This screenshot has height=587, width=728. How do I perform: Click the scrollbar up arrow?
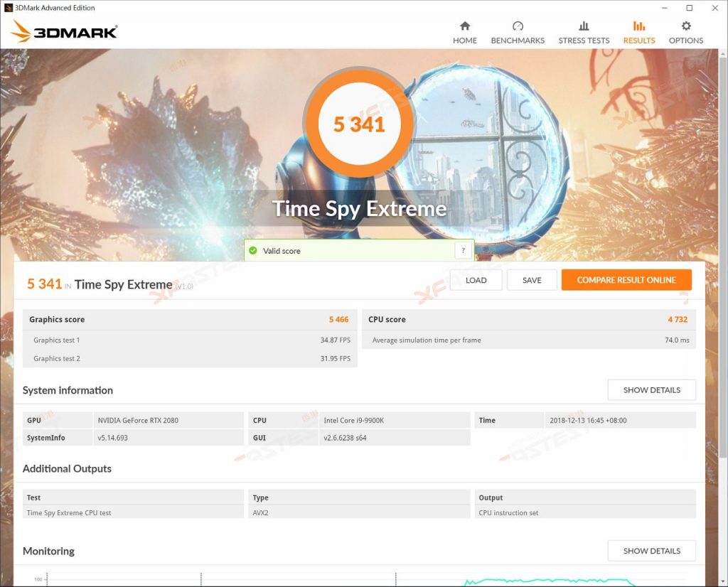[723, 53]
